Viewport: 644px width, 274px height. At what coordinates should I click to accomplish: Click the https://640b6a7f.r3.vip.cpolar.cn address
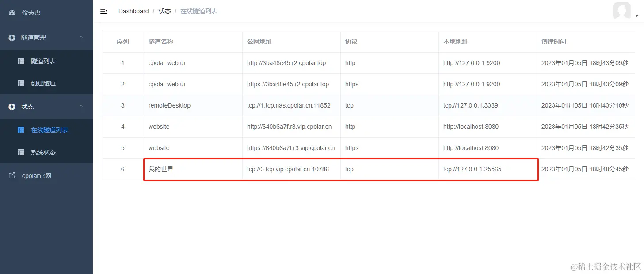pos(291,148)
